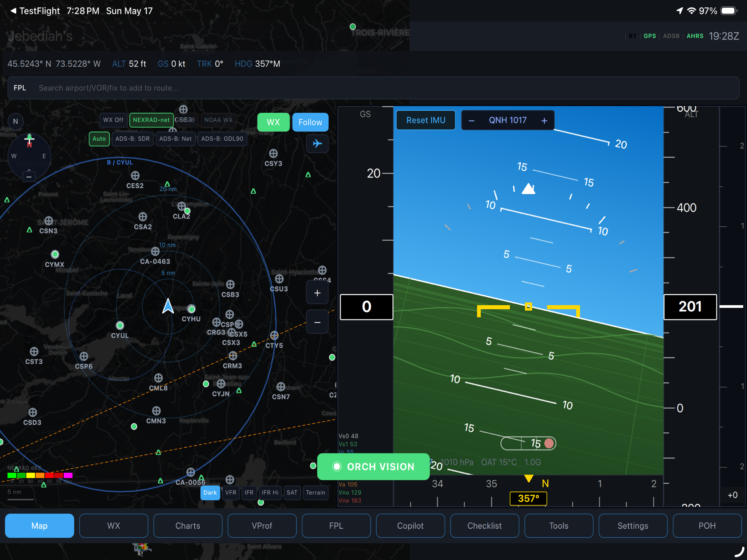Tap the CRM3 airfield symbol
This screenshot has width=747, height=560.
pos(233,356)
